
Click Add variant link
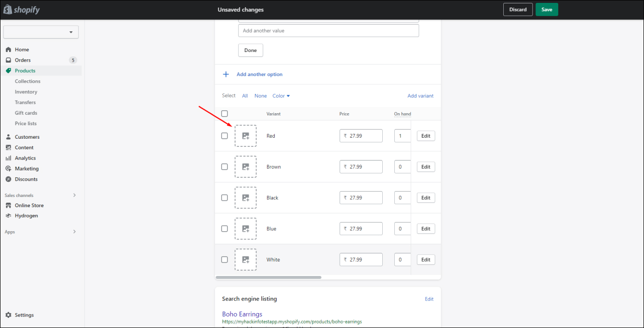(420, 96)
